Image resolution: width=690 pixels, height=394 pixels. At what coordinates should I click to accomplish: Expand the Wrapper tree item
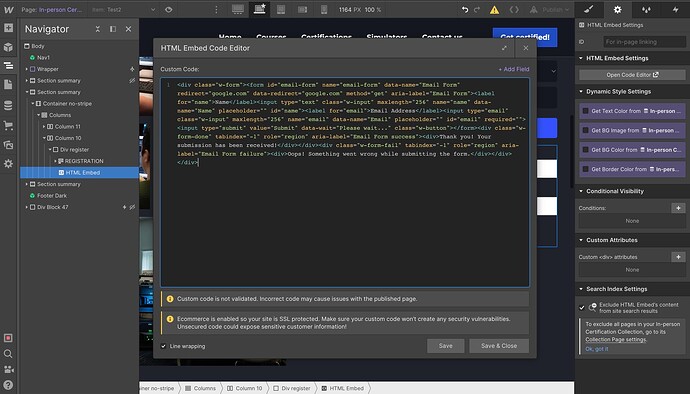(x=26, y=69)
